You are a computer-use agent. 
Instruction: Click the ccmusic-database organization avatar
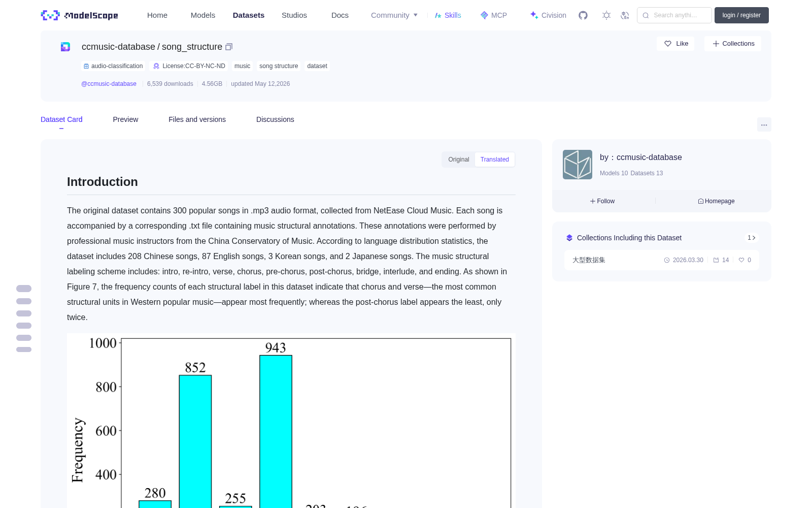pyautogui.click(x=578, y=165)
